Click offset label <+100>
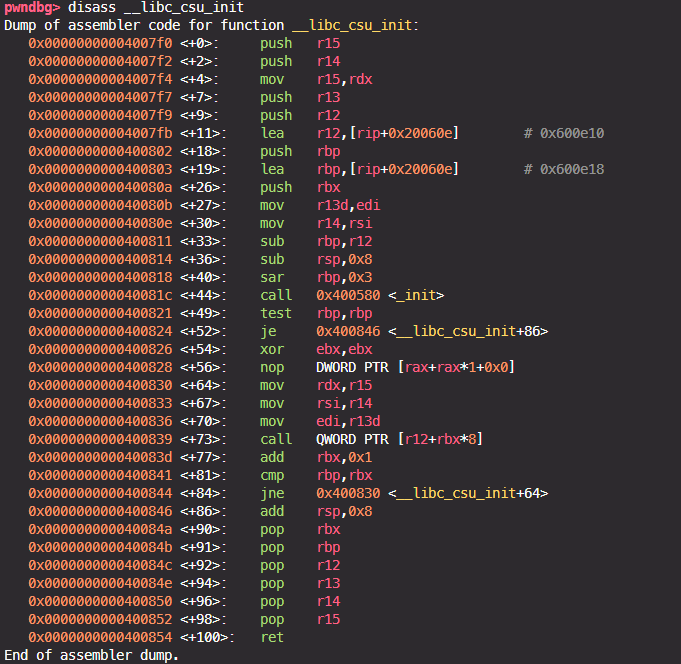 [207, 638]
